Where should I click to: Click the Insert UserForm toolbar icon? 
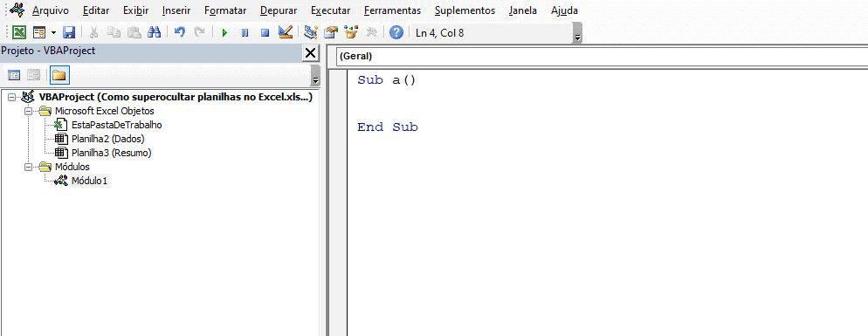(38, 32)
